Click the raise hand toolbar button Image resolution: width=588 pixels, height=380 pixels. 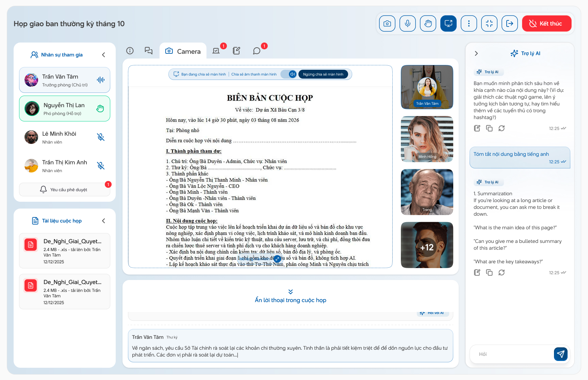point(428,23)
